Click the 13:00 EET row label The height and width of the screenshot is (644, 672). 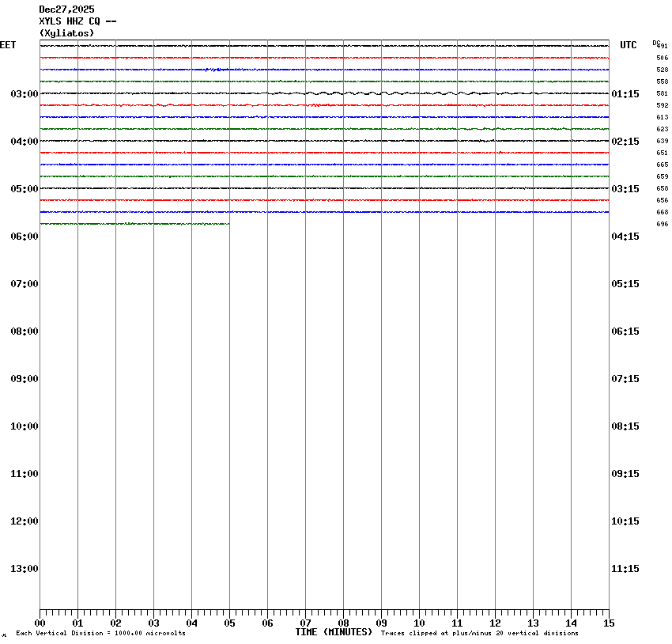pos(24,569)
